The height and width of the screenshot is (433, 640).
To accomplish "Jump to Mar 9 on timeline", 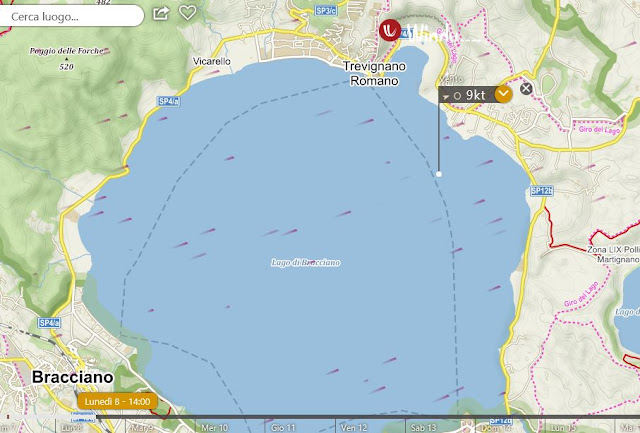I will point(142,428).
